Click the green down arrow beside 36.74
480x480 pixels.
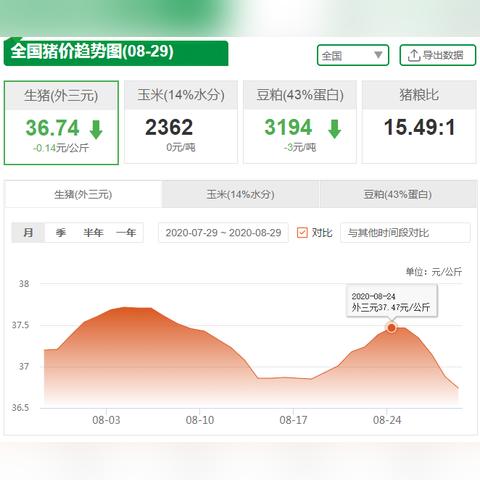pyautogui.click(x=96, y=129)
